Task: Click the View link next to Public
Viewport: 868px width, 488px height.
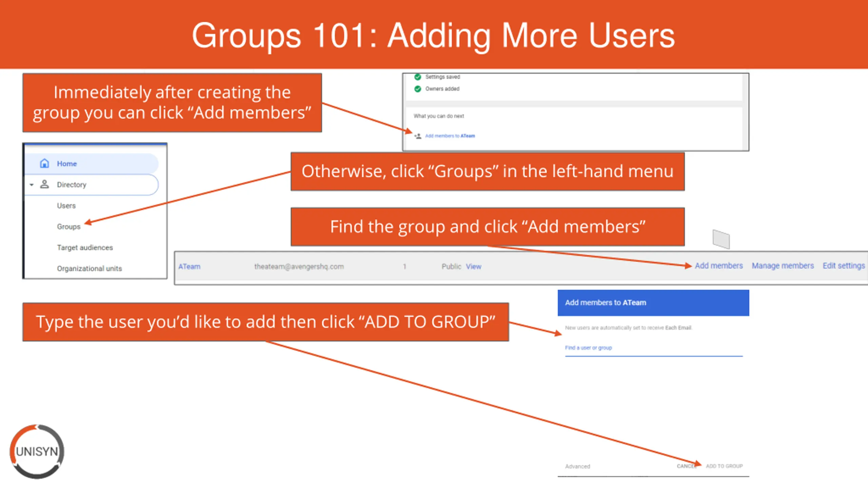Action: point(473,267)
